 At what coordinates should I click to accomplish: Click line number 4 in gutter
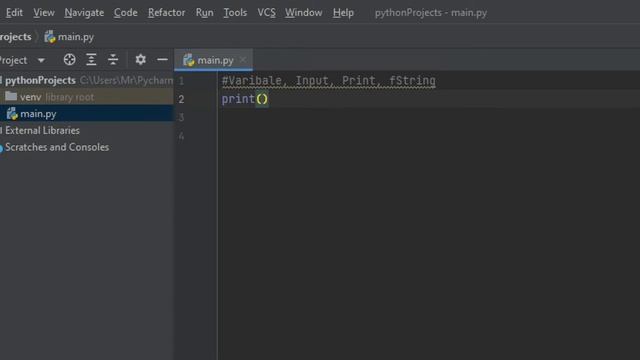181,136
